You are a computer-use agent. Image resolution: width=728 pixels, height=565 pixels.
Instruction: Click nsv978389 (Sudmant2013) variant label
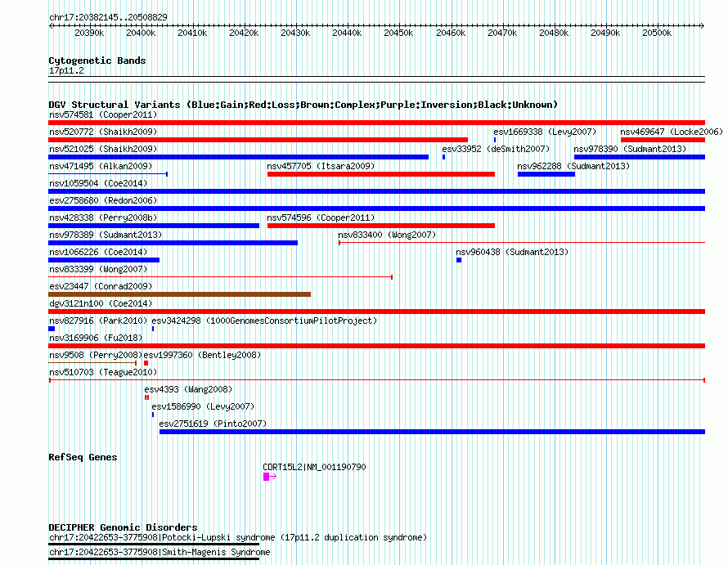click(106, 235)
